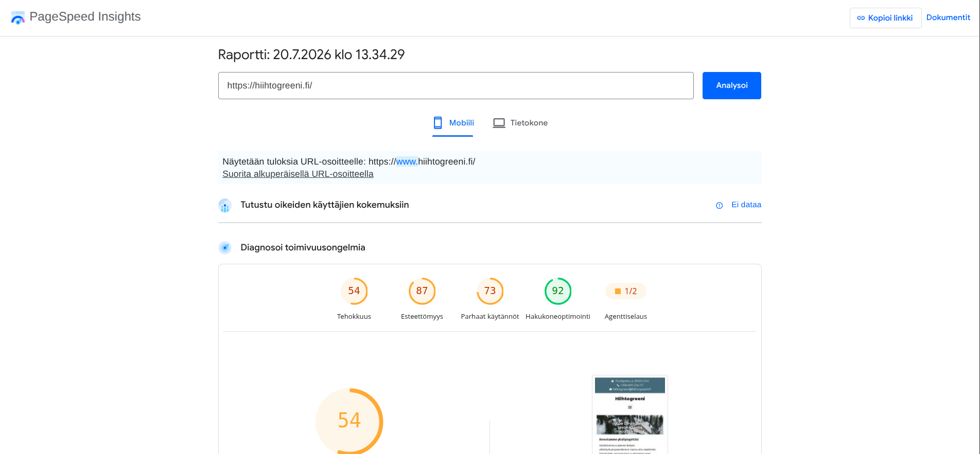This screenshot has width=980, height=454.
Task: Click the Diagnosoi toimivuusongelmia radar icon
Action: pyautogui.click(x=225, y=248)
